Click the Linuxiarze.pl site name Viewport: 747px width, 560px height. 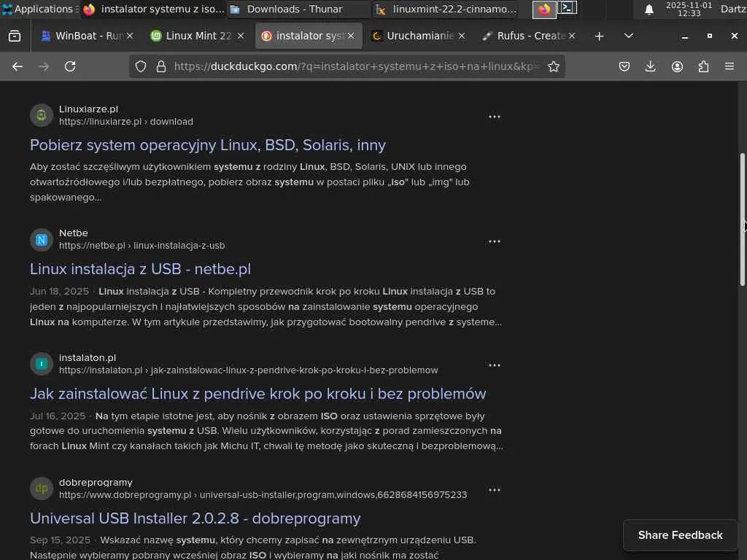click(x=88, y=109)
